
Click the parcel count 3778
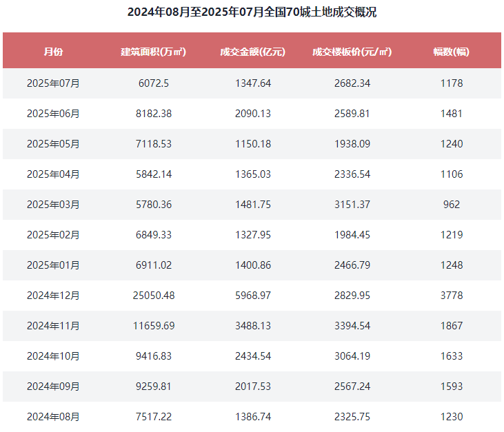(x=452, y=295)
